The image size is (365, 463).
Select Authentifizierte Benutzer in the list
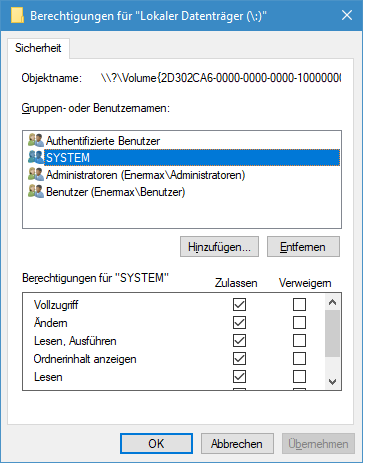(182, 141)
